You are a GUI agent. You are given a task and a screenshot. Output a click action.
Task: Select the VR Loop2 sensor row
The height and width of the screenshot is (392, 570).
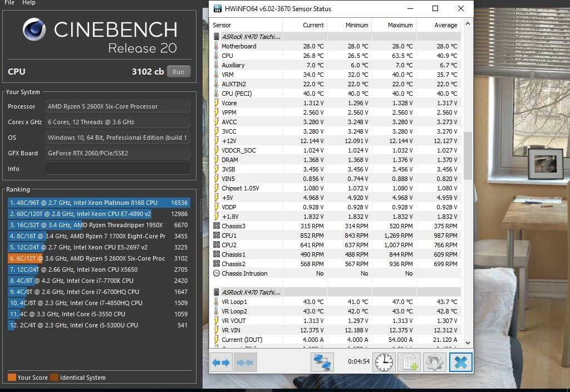click(336, 311)
